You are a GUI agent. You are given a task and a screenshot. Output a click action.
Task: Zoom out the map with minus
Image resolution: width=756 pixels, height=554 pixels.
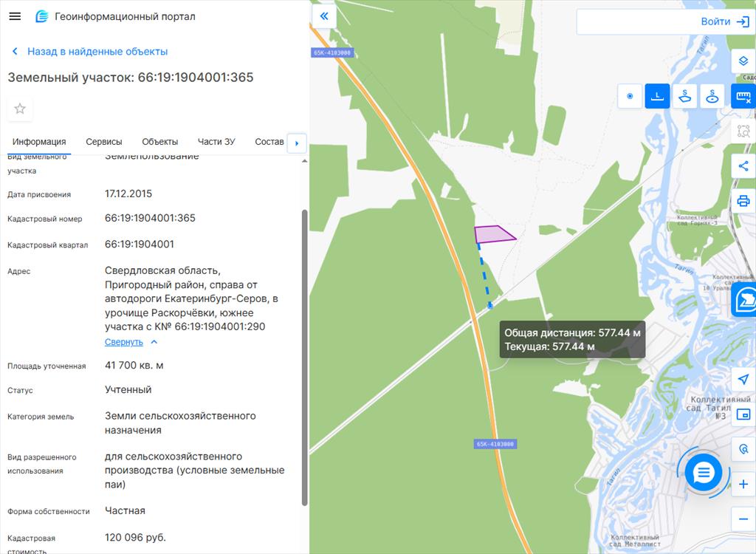coord(743,519)
